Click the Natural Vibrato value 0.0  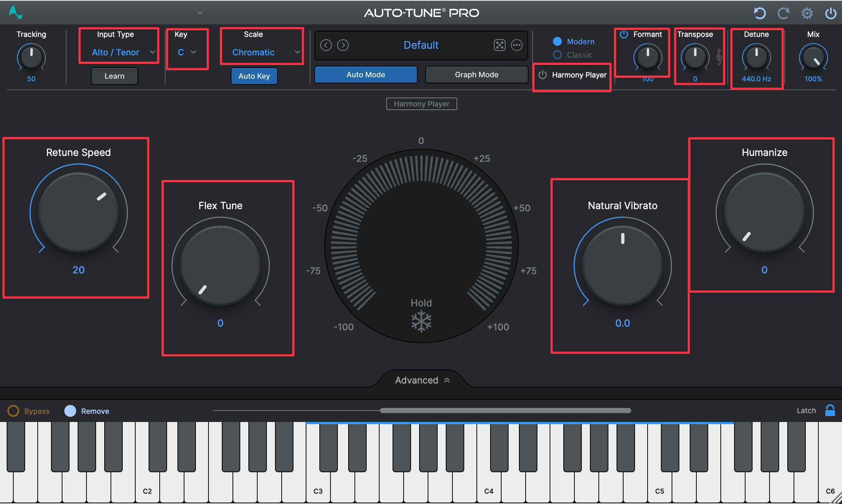point(622,323)
